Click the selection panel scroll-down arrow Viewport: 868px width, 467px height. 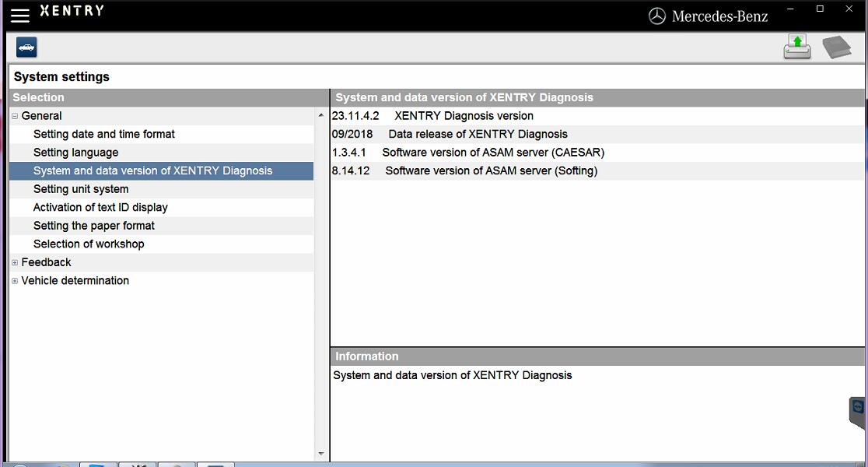click(x=321, y=454)
